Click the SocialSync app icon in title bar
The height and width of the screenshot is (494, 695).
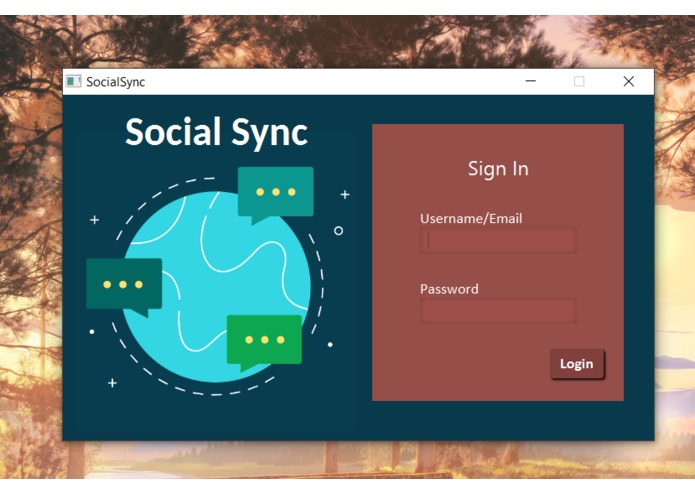pyautogui.click(x=74, y=82)
